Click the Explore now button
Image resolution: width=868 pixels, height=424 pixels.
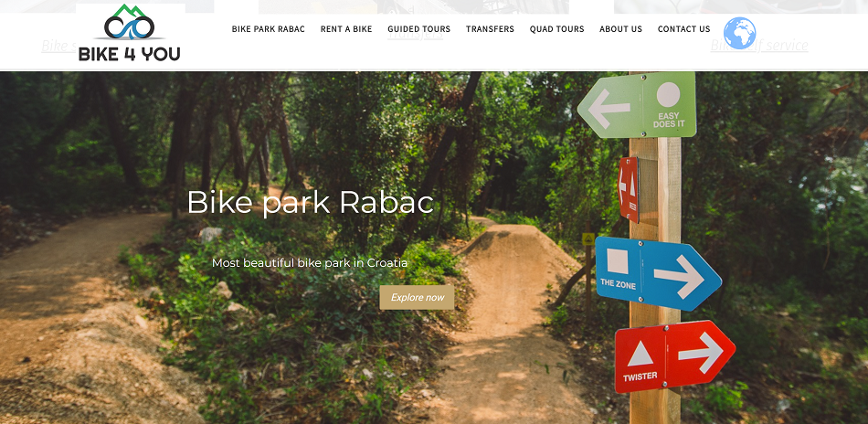tap(417, 297)
